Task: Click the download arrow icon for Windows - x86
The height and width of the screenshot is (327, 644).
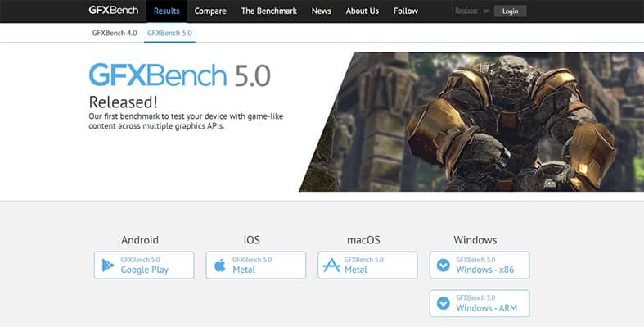Action: (444, 266)
